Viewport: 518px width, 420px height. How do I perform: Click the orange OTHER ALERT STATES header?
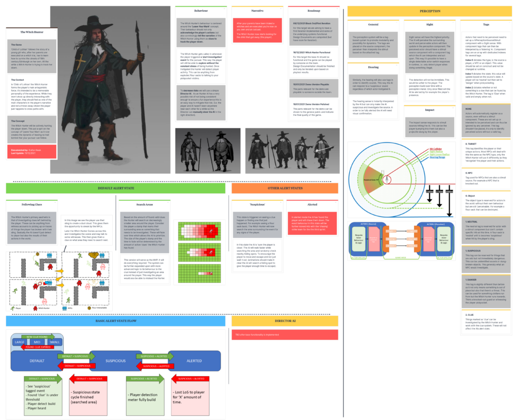284,188
